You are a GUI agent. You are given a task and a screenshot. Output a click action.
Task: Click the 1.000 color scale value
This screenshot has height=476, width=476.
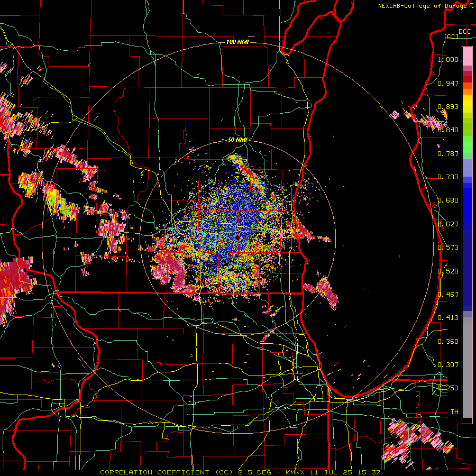click(x=448, y=59)
